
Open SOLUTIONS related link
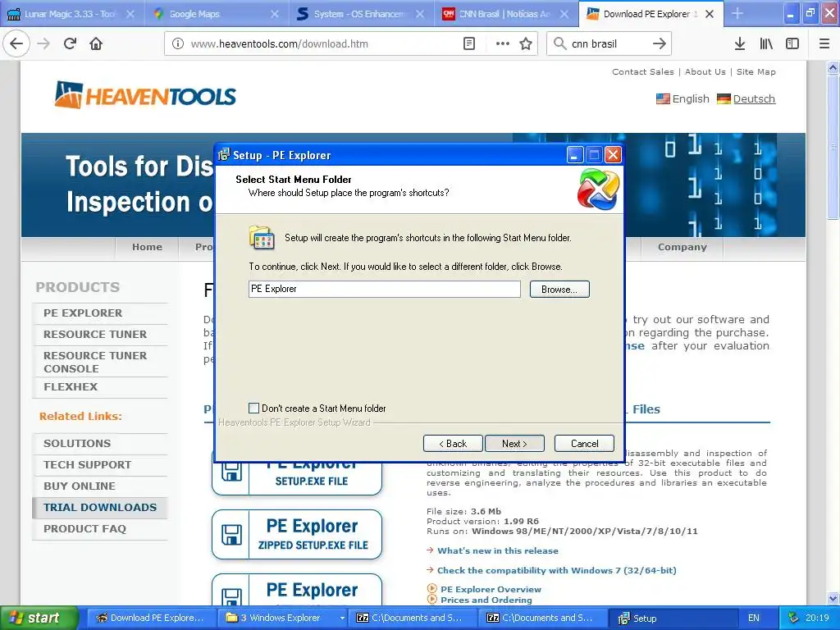coord(77,444)
